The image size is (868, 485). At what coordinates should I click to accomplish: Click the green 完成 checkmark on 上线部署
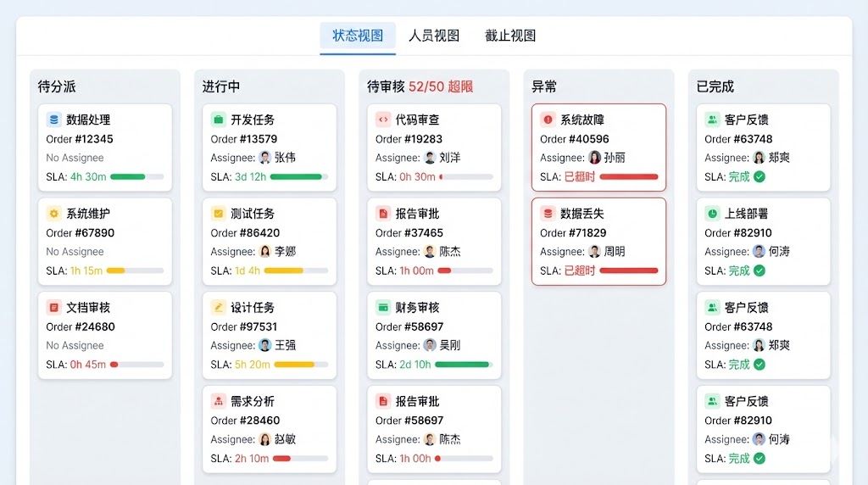(759, 270)
